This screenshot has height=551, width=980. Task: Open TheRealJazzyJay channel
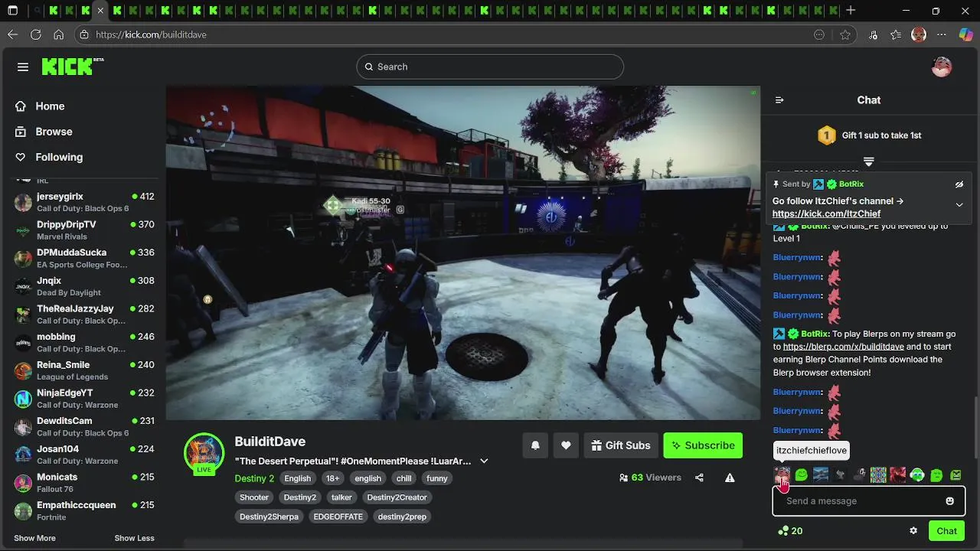84,315
